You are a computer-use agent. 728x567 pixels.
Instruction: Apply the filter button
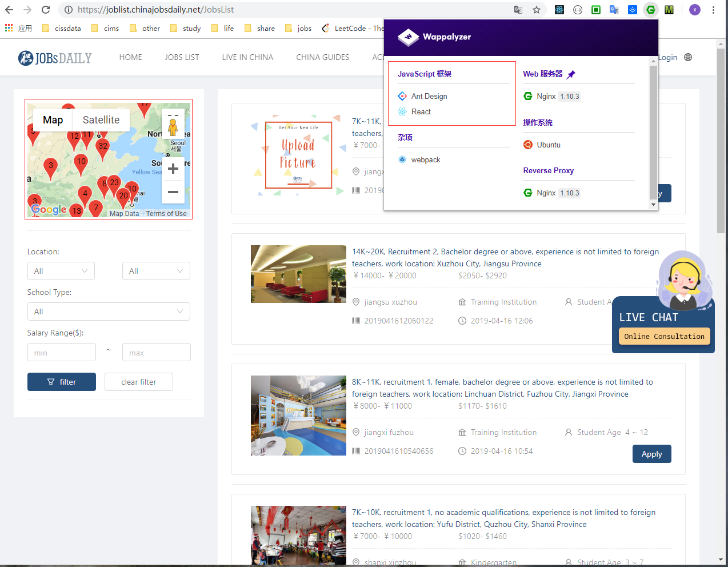click(x=62, y=382)
